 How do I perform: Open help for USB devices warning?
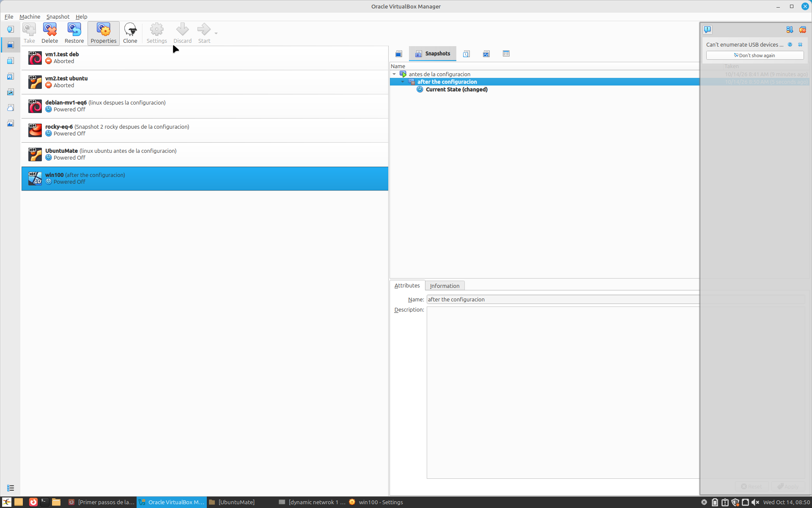click(790, 44)
